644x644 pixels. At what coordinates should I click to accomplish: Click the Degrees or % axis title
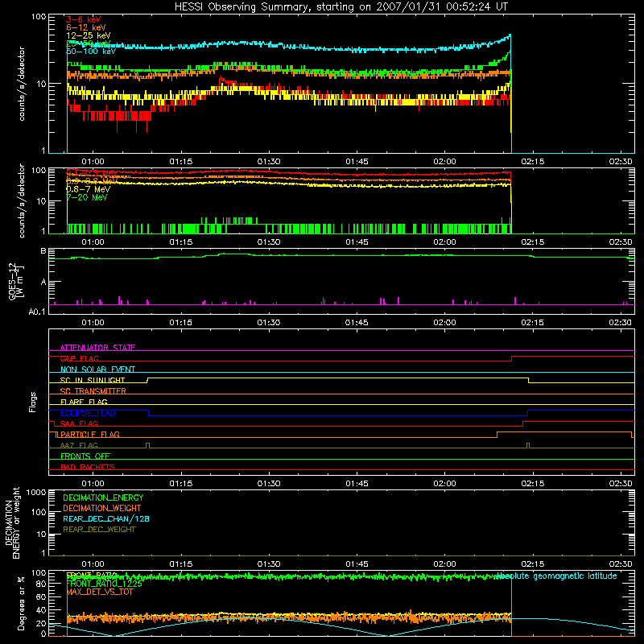[x=21, y=603]
